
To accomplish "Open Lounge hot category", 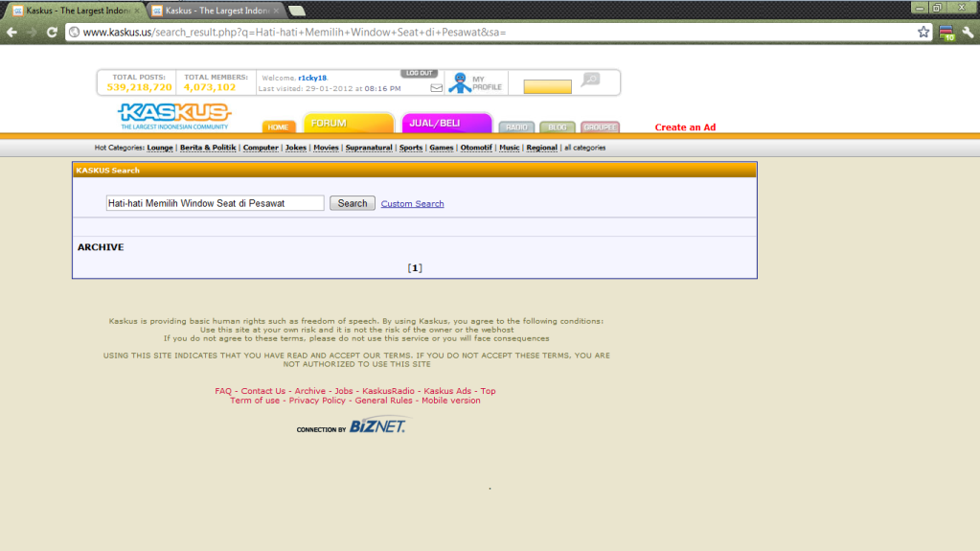I will 160,148.
